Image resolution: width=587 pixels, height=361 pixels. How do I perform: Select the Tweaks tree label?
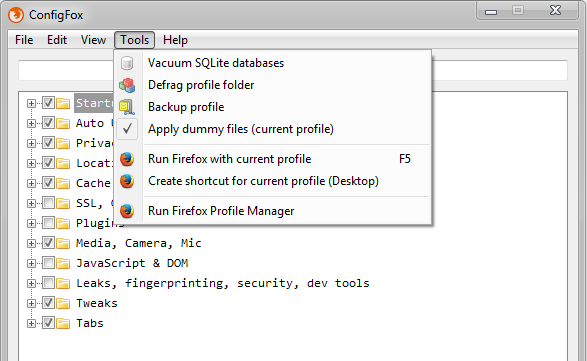(x=97, y=303)
